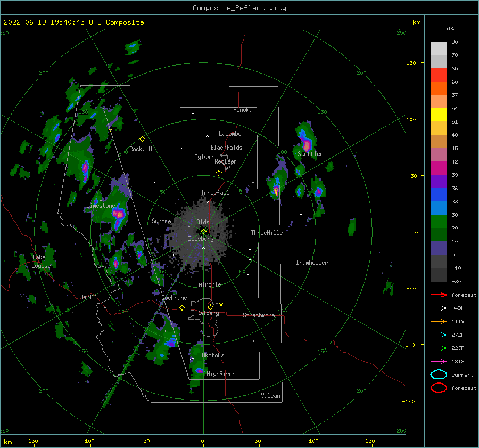Pick the dark green 20 dBZ swatch

[x=439, y=234]
